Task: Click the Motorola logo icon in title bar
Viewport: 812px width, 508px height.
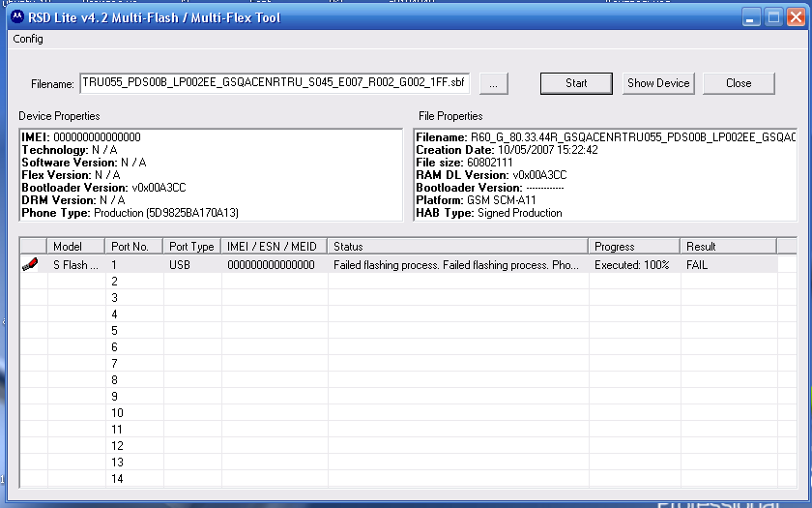Action: coord(17,17)
